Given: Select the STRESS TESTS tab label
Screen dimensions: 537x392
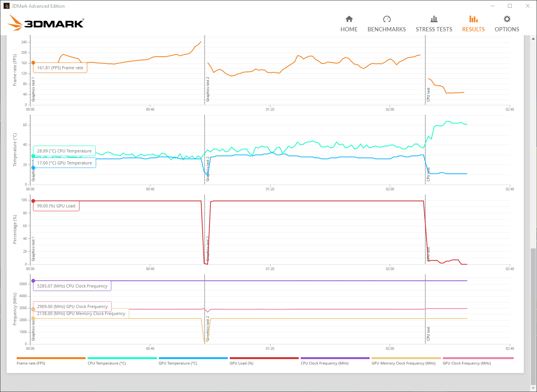Looking at the screenshot, I should pyautogui.click(x=434, y=29).
